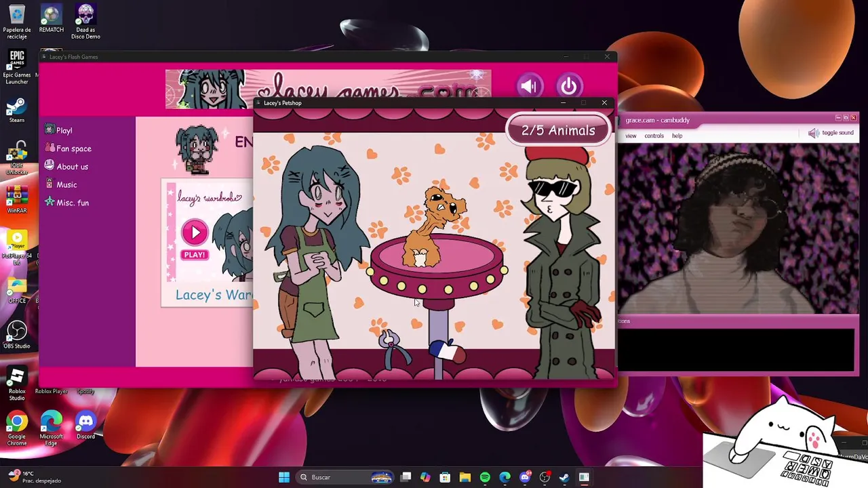Click the Lacey games banner image
Viewport: 868px width, 488px height.
(x=328, y=88)
